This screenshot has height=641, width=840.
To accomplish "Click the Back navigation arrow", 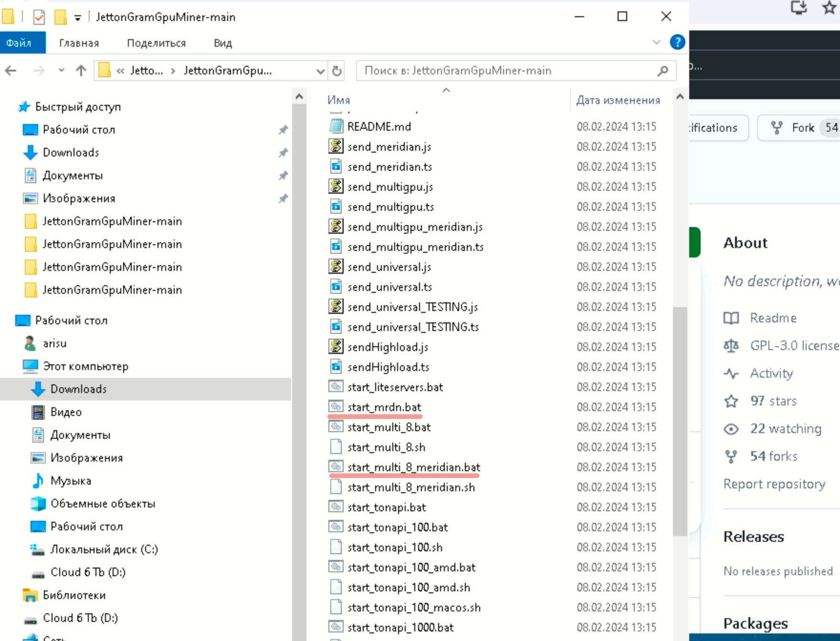I will (x=10, y=71).
